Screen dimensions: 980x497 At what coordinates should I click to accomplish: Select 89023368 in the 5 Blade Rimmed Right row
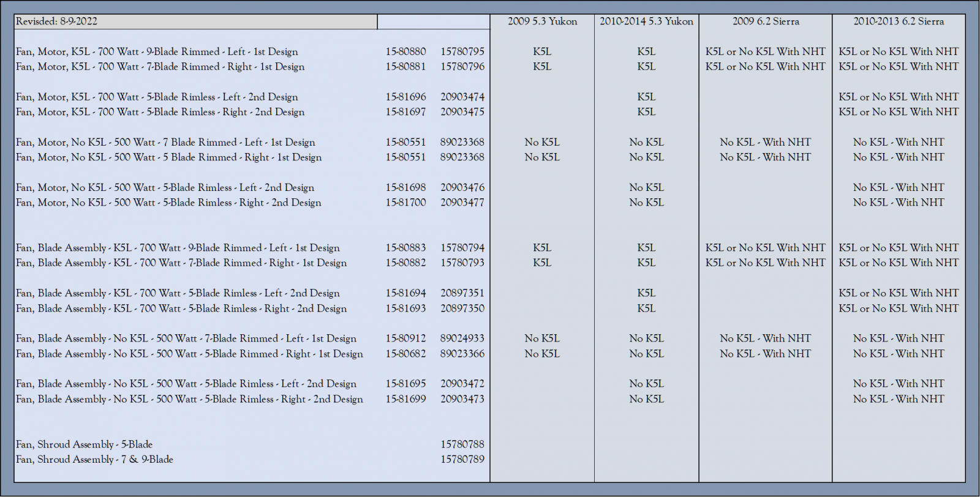point(462,157)
